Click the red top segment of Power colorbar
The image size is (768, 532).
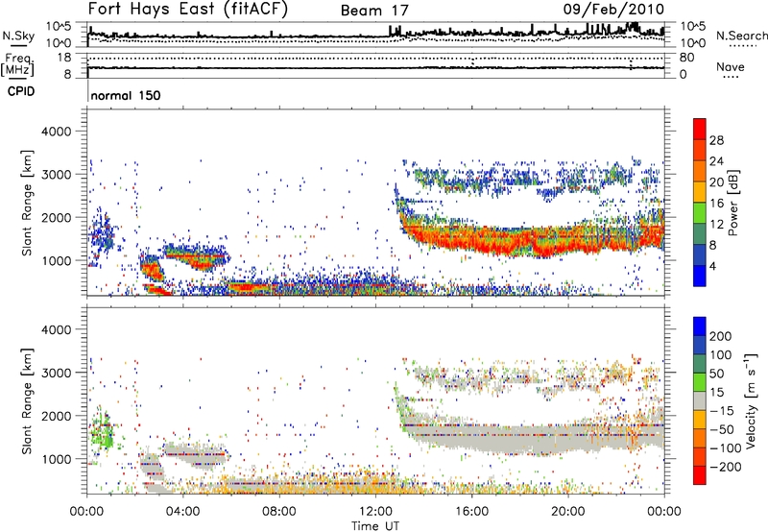(700, 130)
